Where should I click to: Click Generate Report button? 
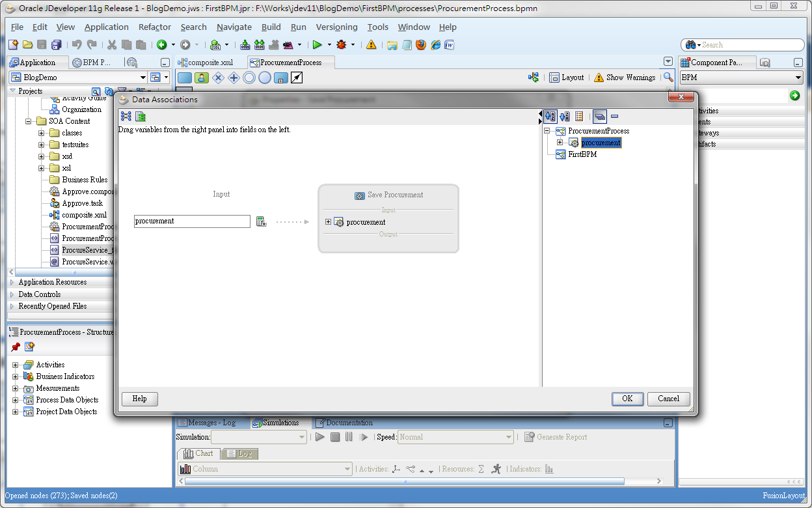coord(556,437)
